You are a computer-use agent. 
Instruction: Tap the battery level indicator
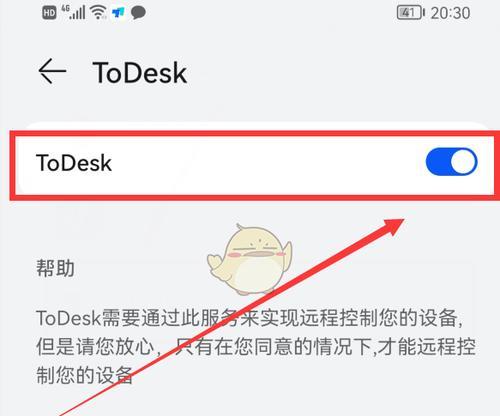[410, 13]
